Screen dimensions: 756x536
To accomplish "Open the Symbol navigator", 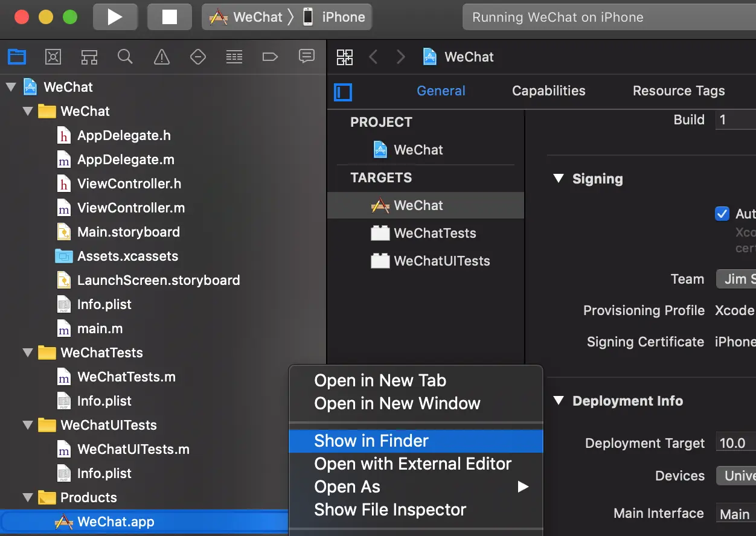I will tap(89, 57).
